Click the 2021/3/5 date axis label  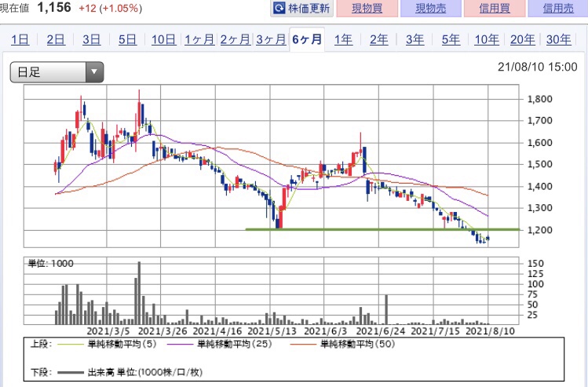pyautogui.click(x=108, y=331)
